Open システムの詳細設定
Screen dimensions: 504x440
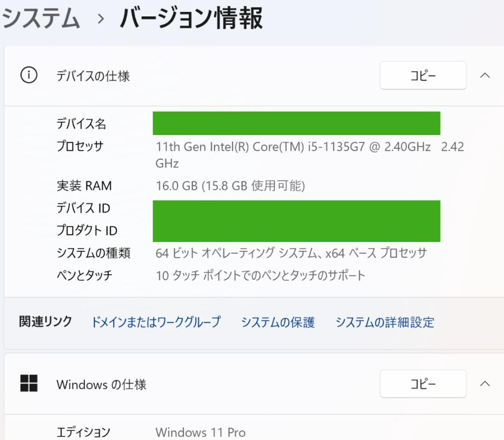[385, 322]
